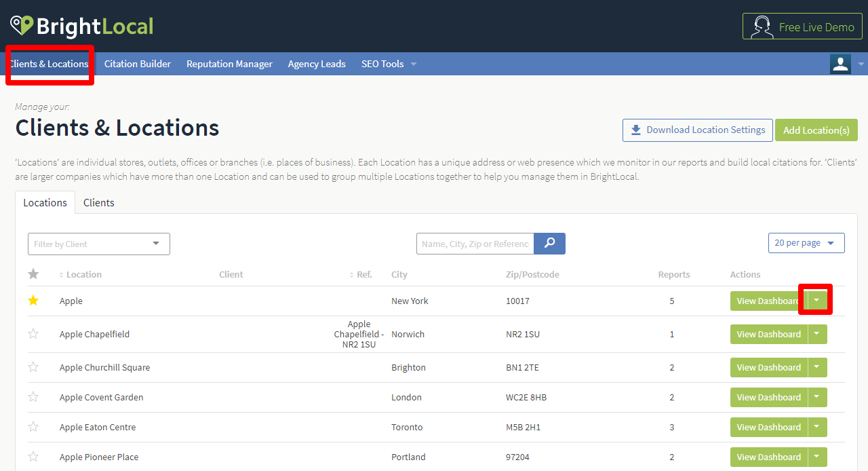Sort table by Ref. column
This screenshot has height=471, width=868.
361,274
